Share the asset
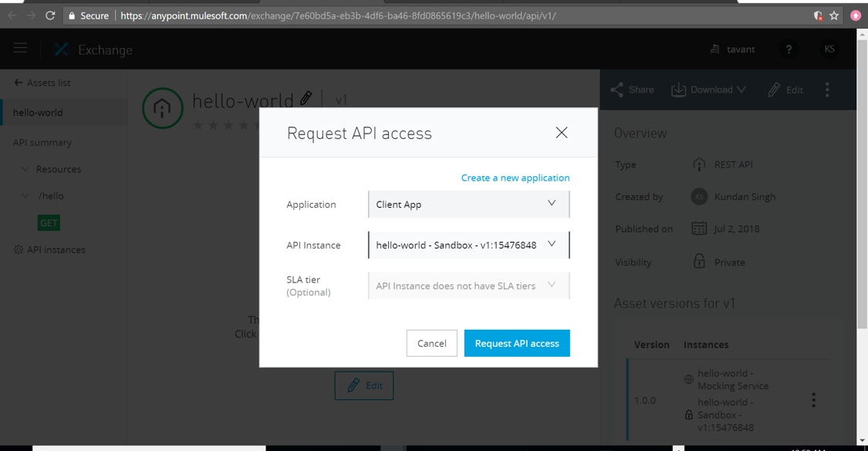This screenshot has width=868, height=451. 632,90
